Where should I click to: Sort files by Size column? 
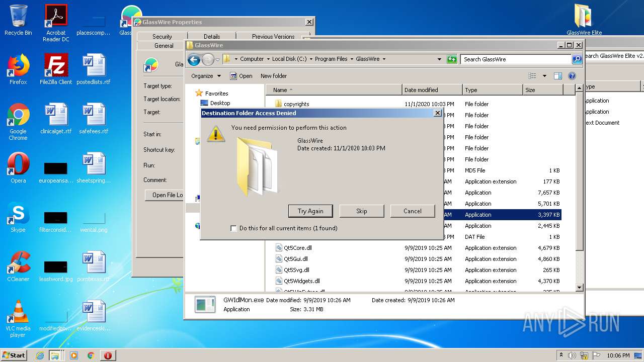click(543, 90)
